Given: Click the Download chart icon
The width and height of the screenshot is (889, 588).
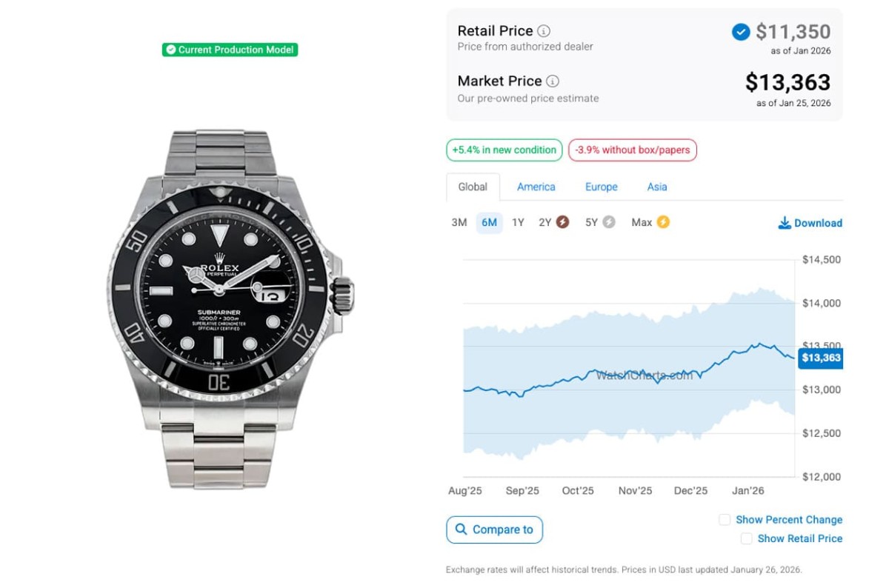Looking at the screenshot, I should point(785,223).
